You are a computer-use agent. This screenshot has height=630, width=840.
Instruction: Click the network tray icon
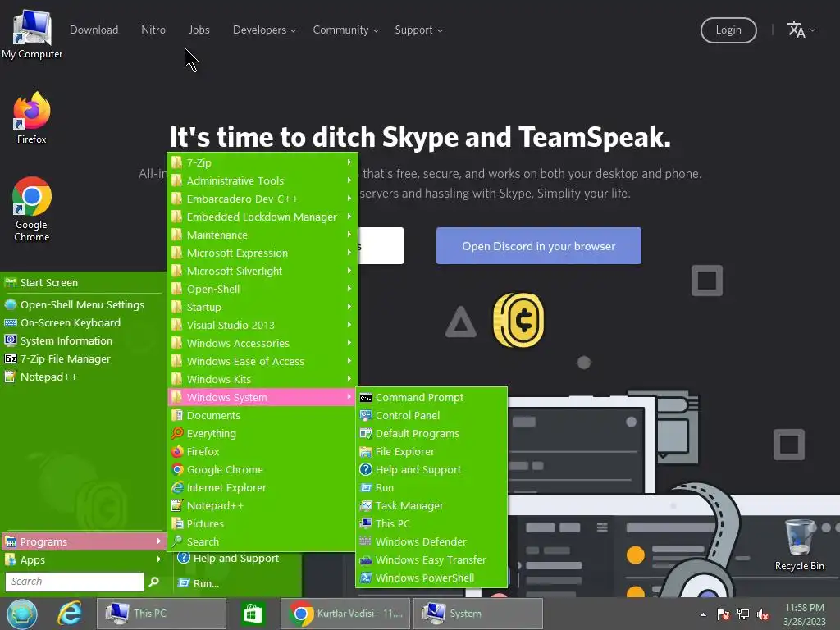point(743,614)
